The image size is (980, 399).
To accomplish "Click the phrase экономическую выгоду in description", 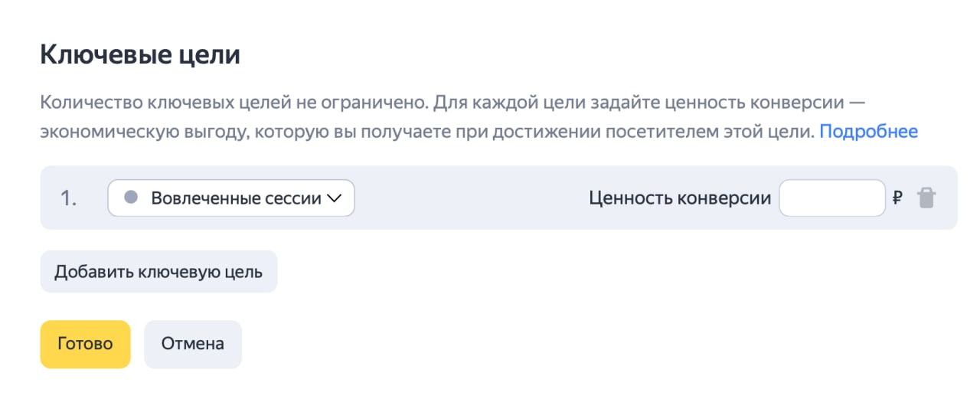I will 119,132.
